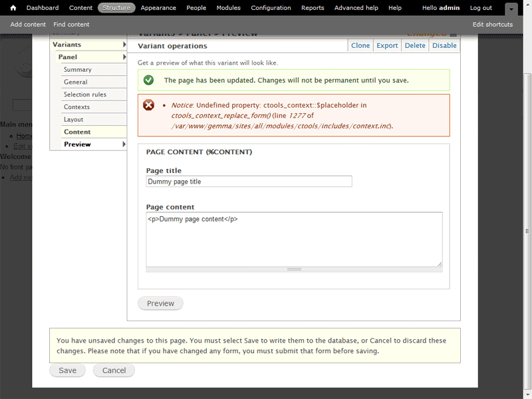Clone this variant
Viewport: 532px width, 399px height.
360,45
